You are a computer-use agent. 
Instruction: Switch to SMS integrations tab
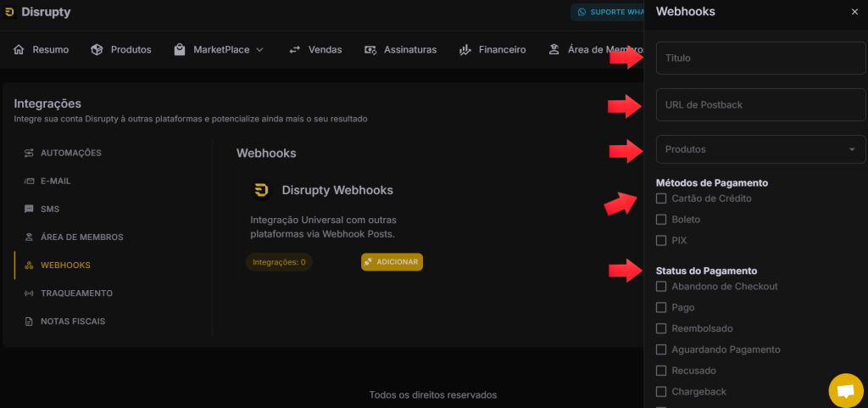tap(50, 210)
